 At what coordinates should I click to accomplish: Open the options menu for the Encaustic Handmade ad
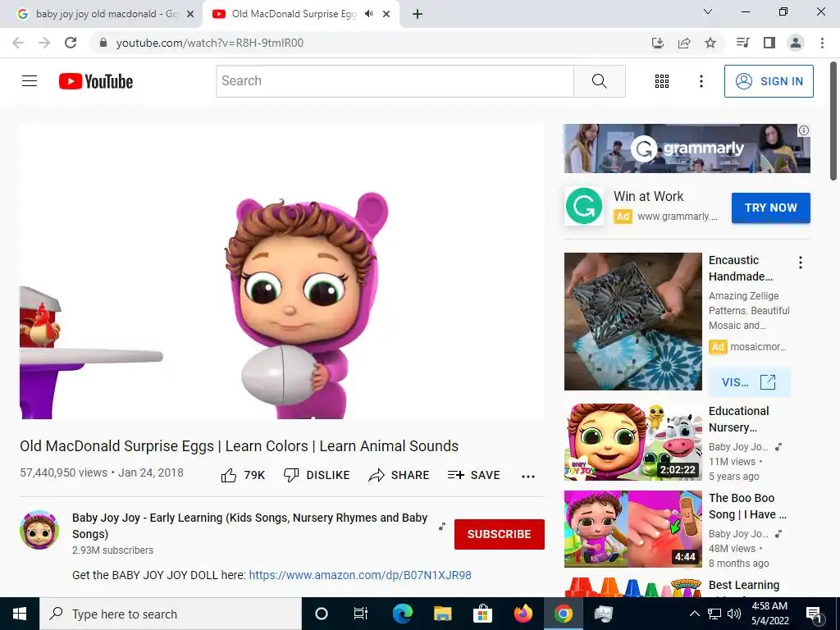point(801,262)
